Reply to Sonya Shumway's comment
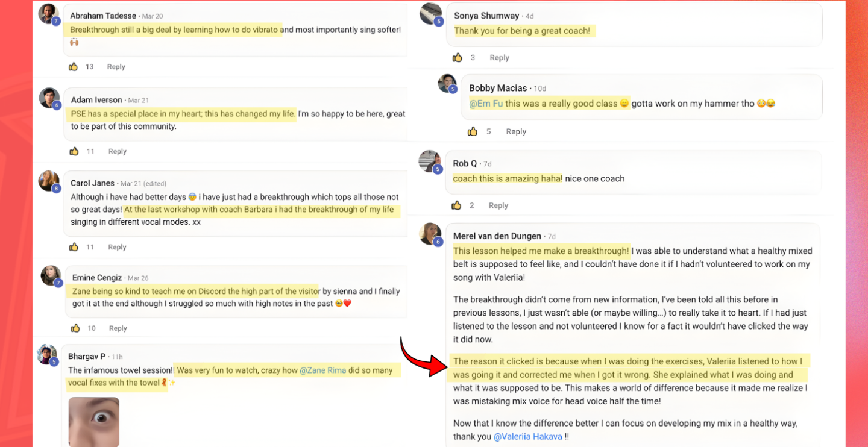868x447 pixels. point(499,58)
